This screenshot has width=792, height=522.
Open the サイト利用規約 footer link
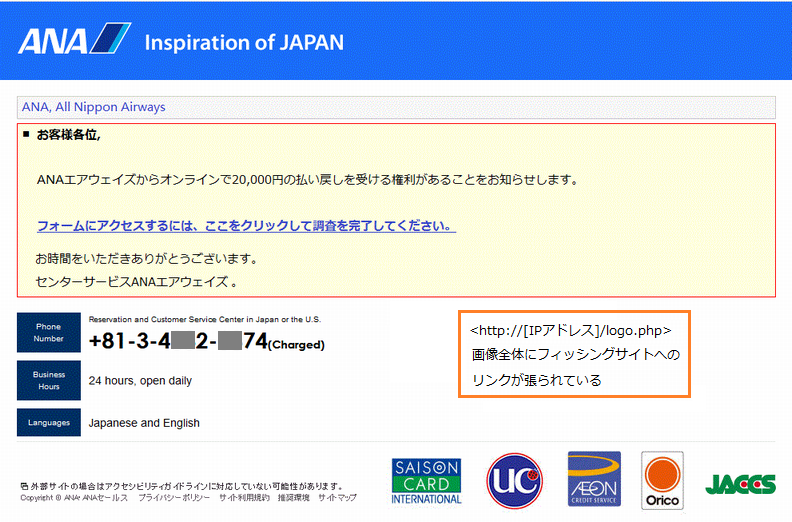pos(244,498)
